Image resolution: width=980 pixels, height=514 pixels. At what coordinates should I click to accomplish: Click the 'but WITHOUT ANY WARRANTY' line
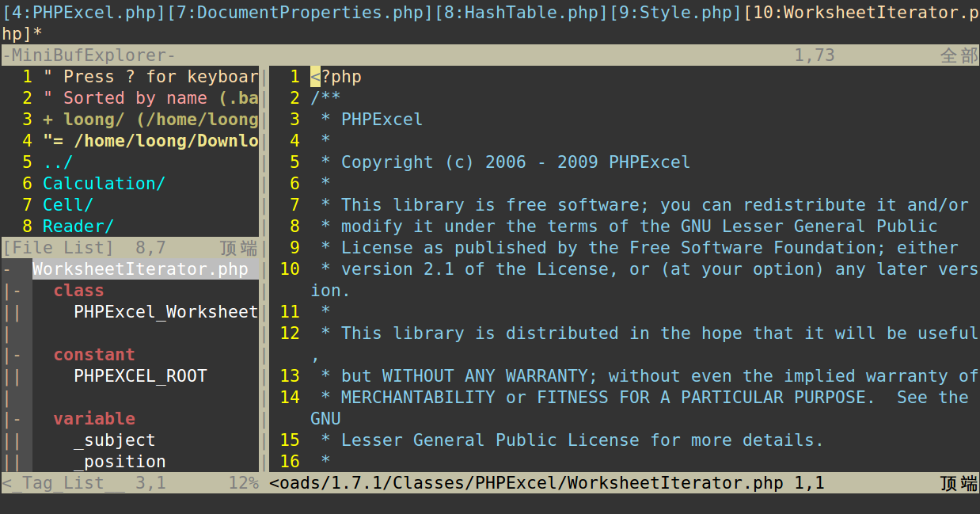(x=650, y=376)
